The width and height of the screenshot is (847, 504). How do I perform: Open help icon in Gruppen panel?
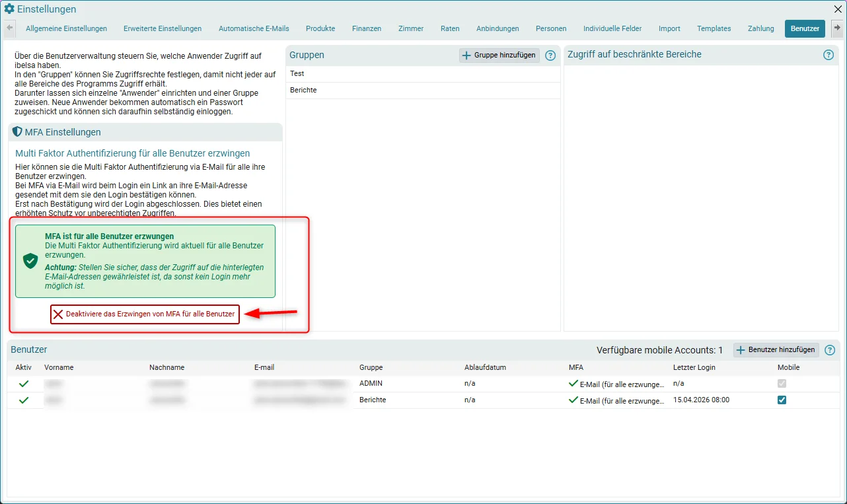click(550, 55)
